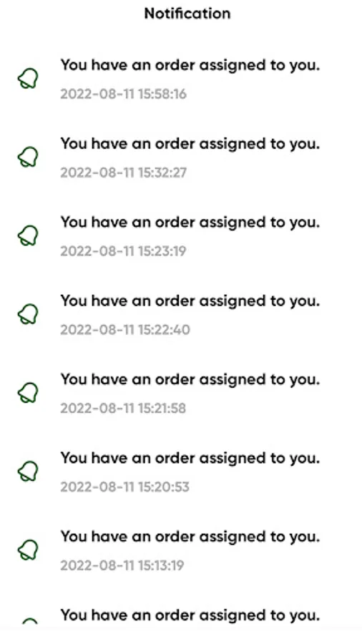
Task: Click bell icon beside 15:22:40 notification
Action: click(x=28, y=314)
